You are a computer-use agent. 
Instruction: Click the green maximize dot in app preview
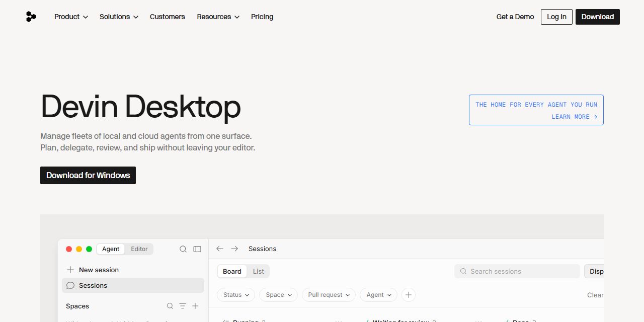tap(89, 249)
